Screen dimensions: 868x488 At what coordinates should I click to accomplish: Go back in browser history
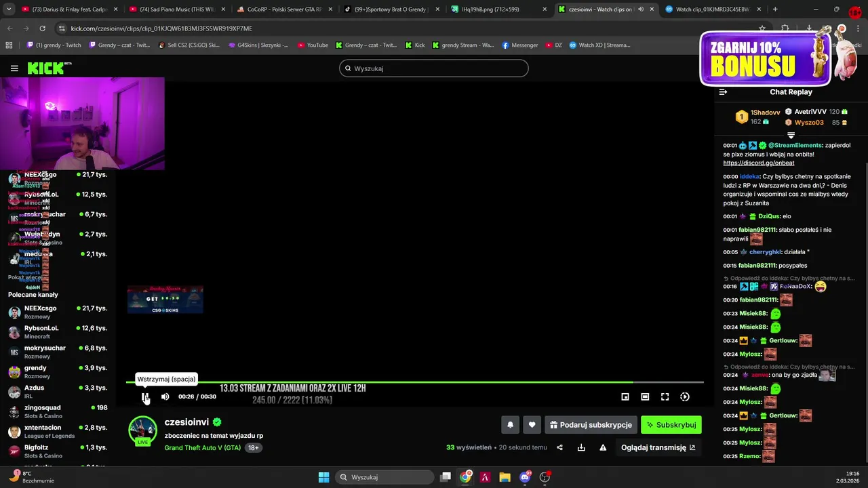pos(9,28)
